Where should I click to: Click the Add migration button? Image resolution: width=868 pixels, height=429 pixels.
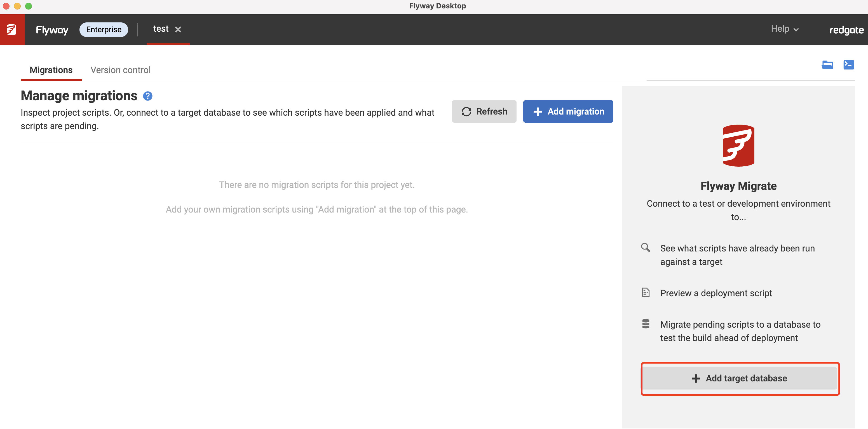coord(568,112)
